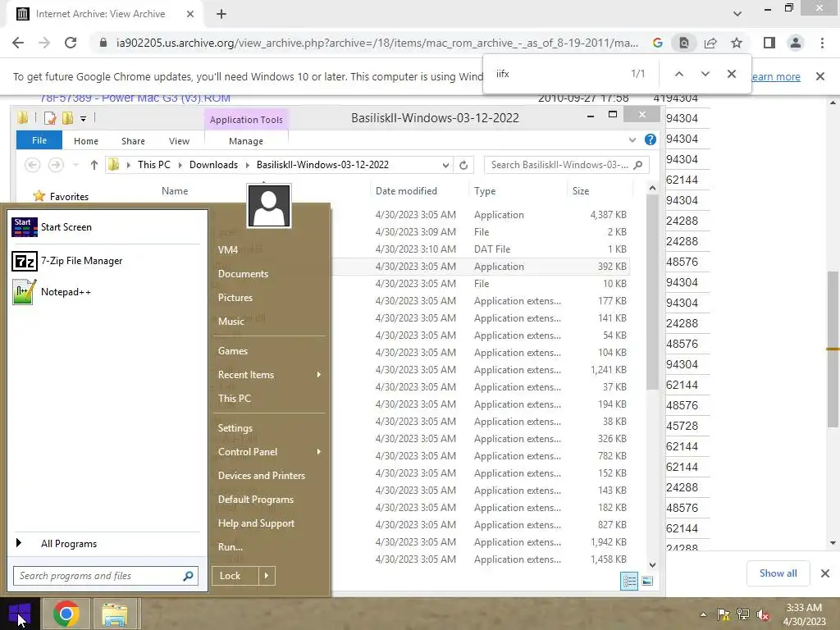Jump to the previous find result
The height and width of the screenshot is (630, 840).
click(x=678, y=74)
